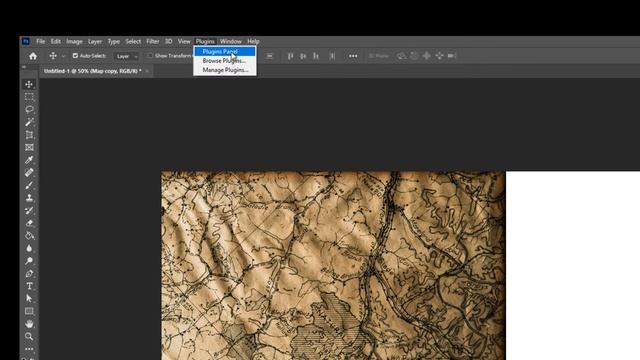Click the align top edges icon
The height and width of the screenshot is (360, 640).
290,56
